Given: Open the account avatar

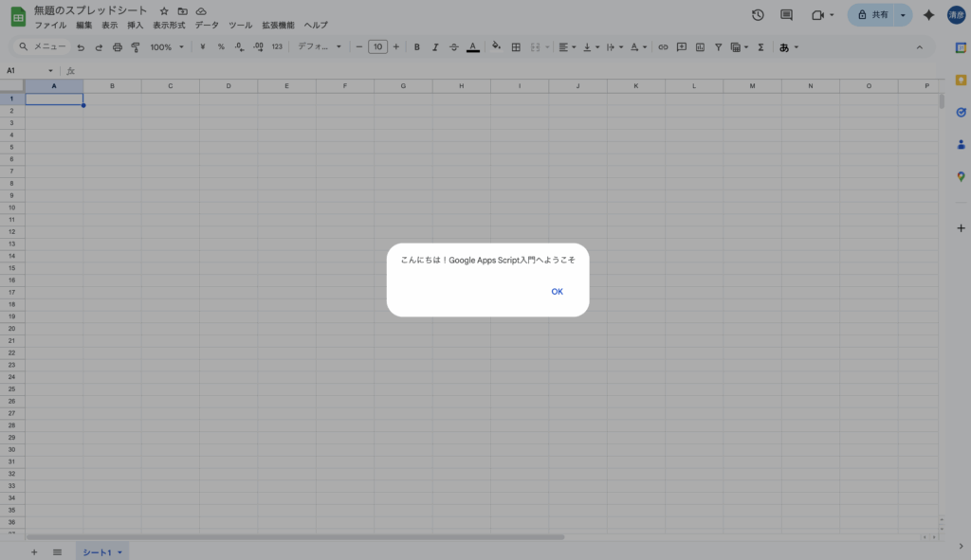Looking at the screenshot, I should pyautogui.click(x=958, y=15).
